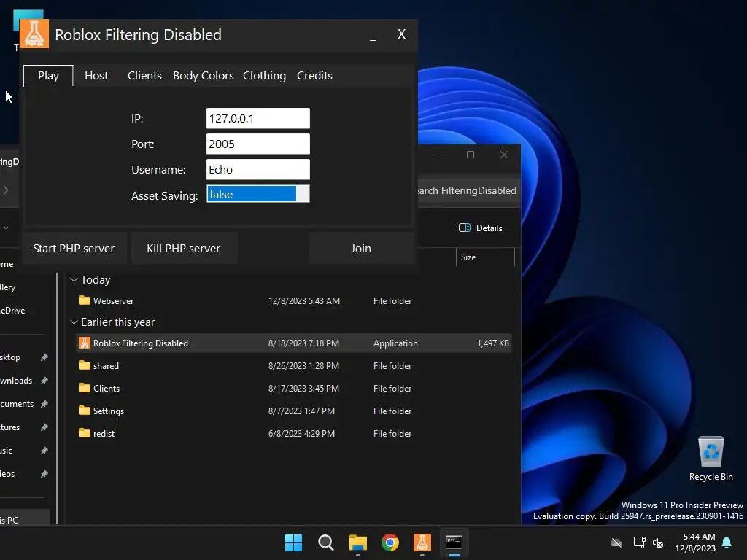Image resolution: width=747 pixels, height=560 pixels.
Task: Click Kill PHP server button
Action: pos(183,248)
